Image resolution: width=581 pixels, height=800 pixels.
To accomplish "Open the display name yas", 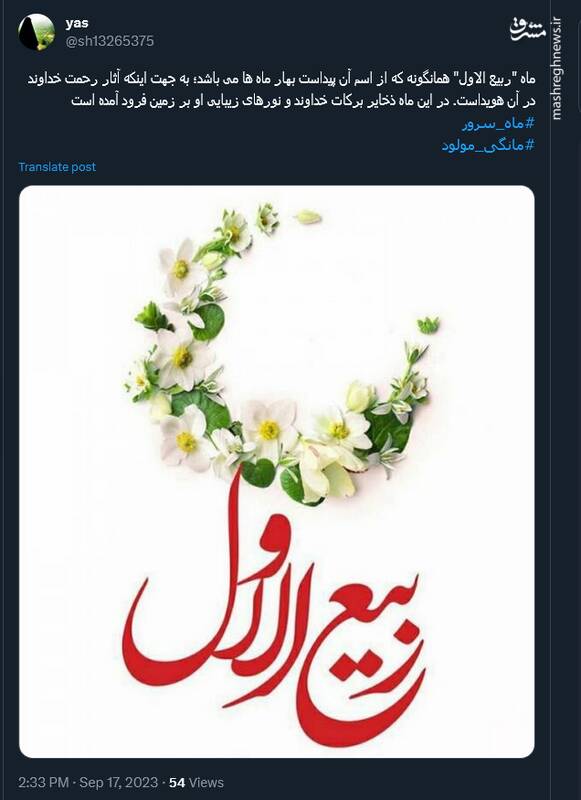I will pos(77,23).
